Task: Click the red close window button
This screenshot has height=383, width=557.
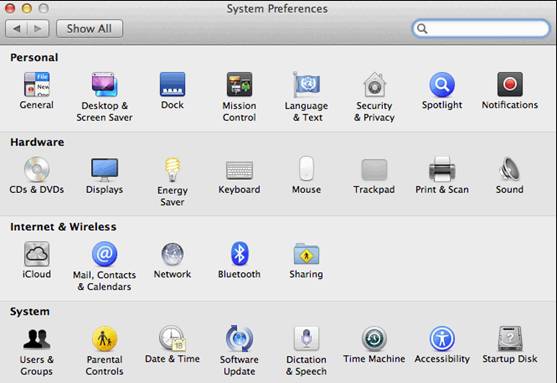Action: click(10, 8)
